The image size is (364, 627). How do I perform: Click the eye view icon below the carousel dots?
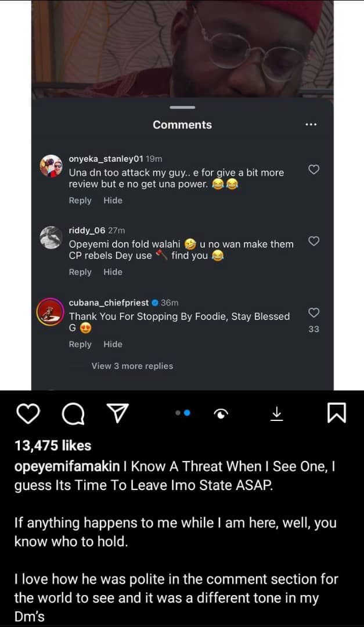click(x=221, y=413)
